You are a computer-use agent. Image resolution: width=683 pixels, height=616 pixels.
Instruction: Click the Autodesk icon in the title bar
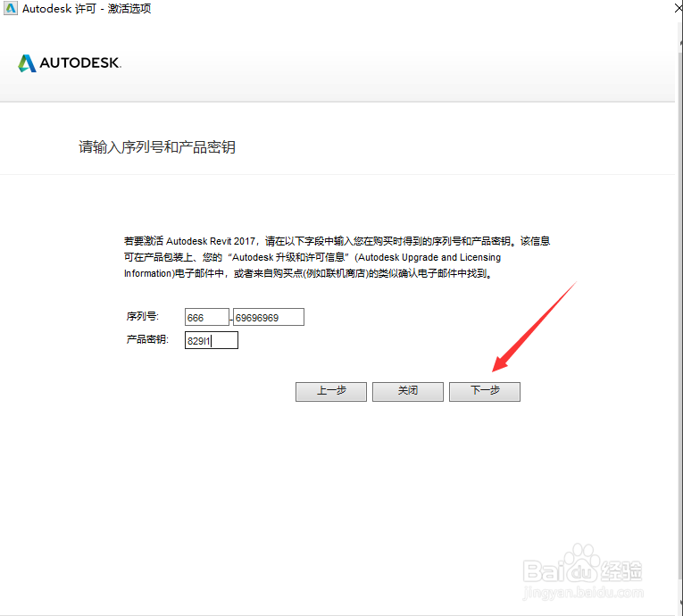tap(11, 8)
